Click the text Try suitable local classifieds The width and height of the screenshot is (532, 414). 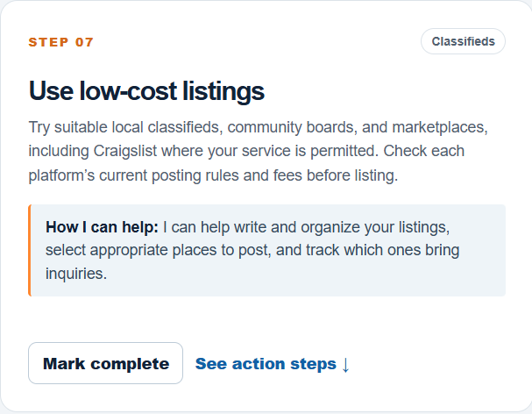point(125,127)
